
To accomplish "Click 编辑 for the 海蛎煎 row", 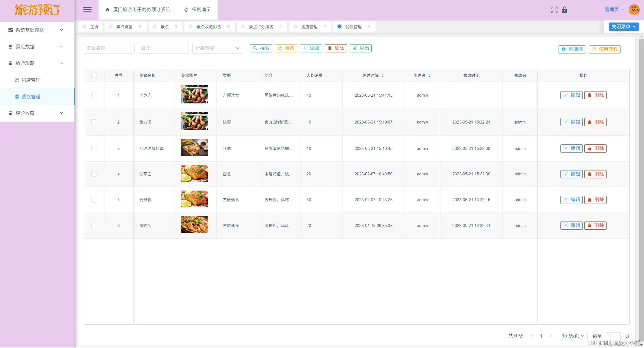I will 571,226.
